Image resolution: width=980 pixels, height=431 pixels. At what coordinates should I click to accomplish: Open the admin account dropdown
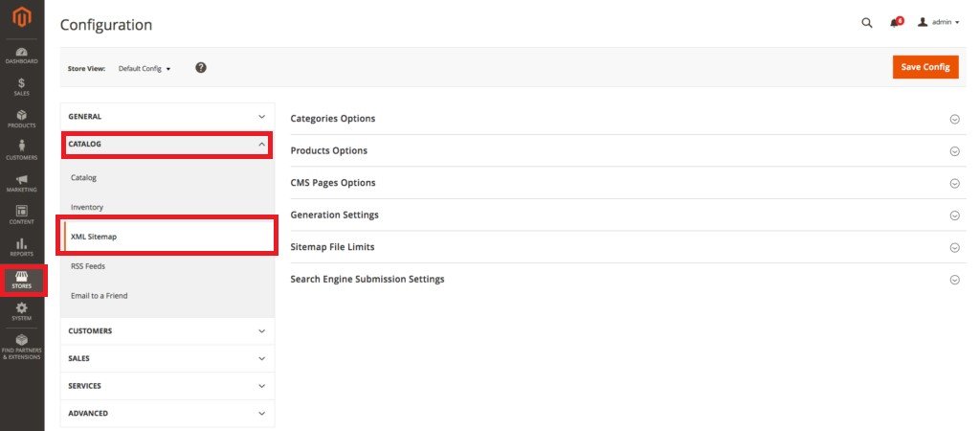(938, 23)
